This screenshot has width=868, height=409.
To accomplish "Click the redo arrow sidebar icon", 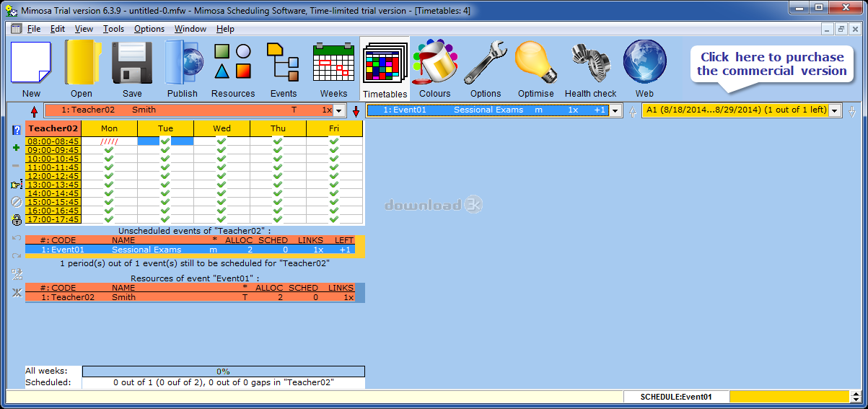I will point(17,255).
